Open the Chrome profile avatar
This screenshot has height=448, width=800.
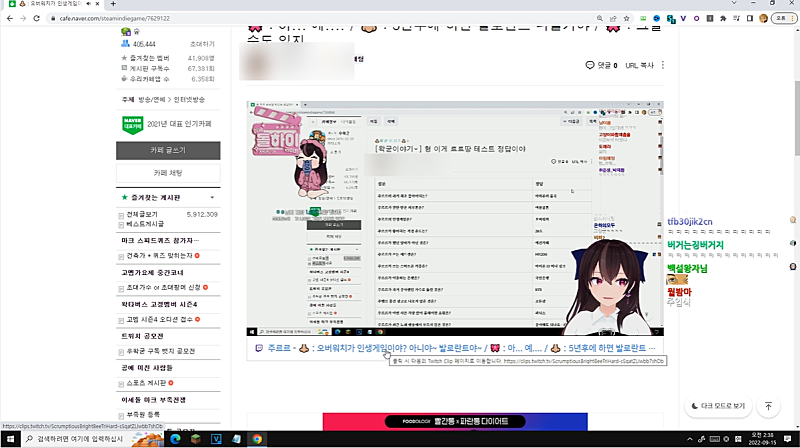[763, 18]
